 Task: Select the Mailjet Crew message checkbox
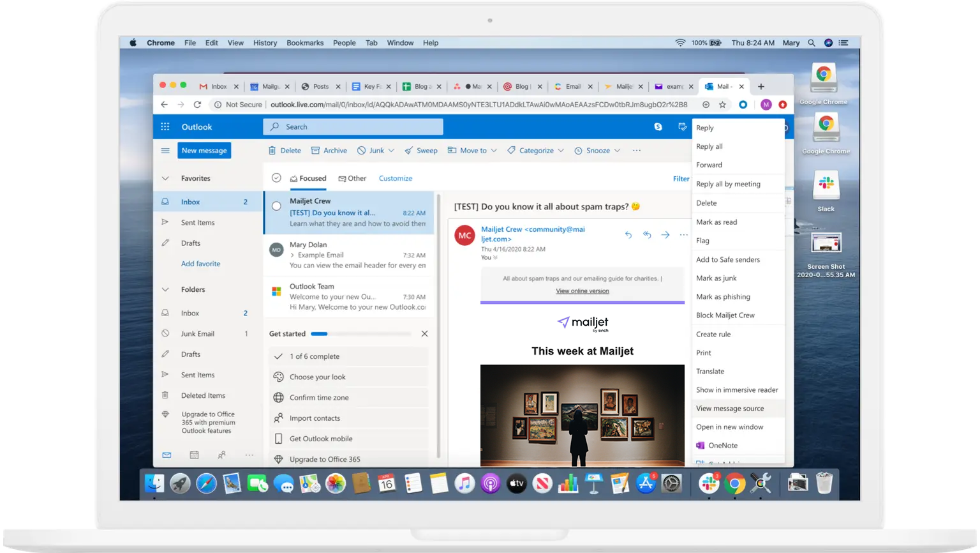[276, 206]
